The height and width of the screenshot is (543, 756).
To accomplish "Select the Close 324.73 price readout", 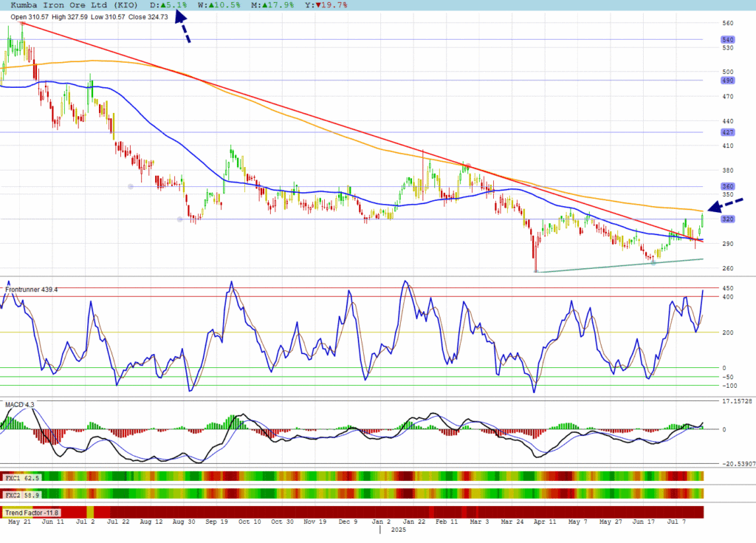I will click(x=148, y=17).
